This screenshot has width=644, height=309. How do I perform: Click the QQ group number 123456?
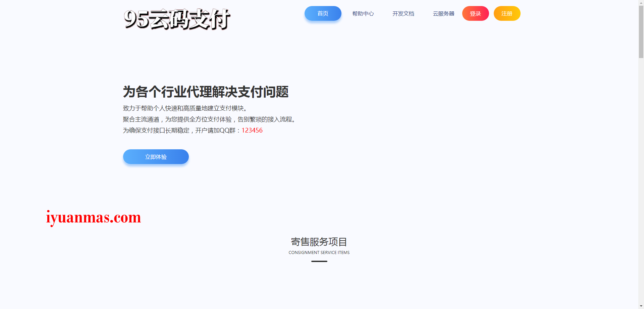[x=252, y=131]
